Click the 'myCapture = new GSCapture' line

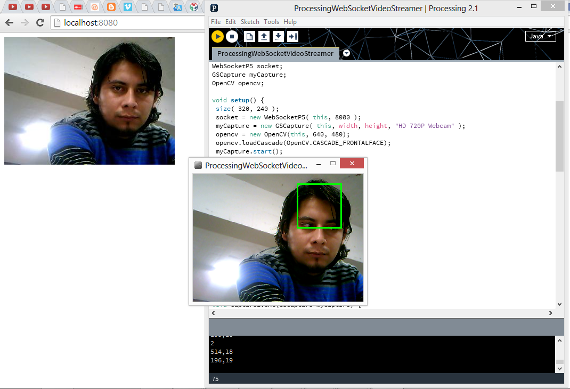tap(340, 126)
